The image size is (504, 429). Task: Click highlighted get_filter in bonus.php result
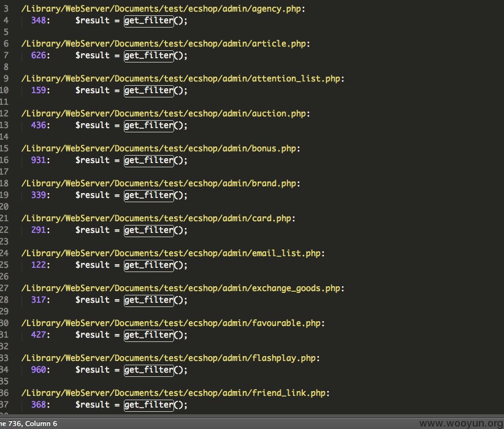(149, 161)
